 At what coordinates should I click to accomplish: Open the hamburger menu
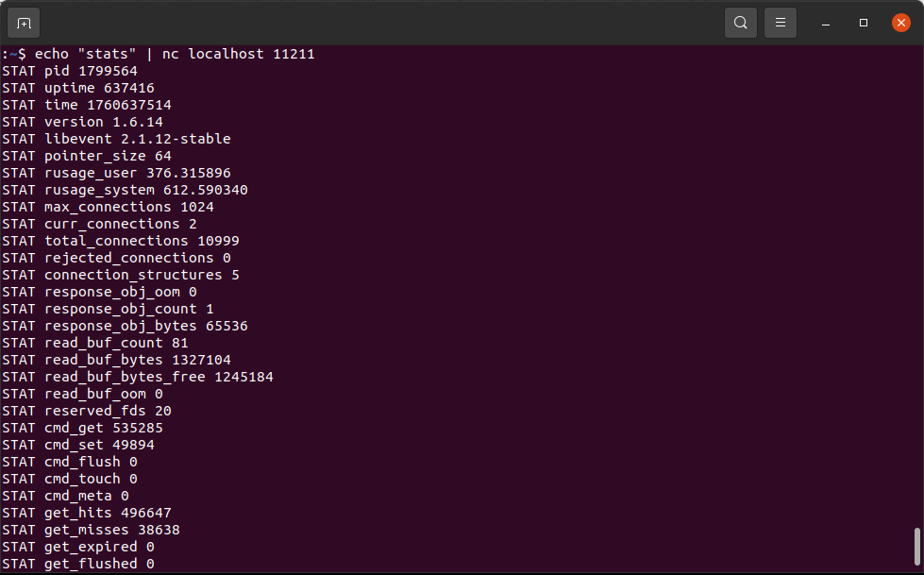click(x=781, y=23)
